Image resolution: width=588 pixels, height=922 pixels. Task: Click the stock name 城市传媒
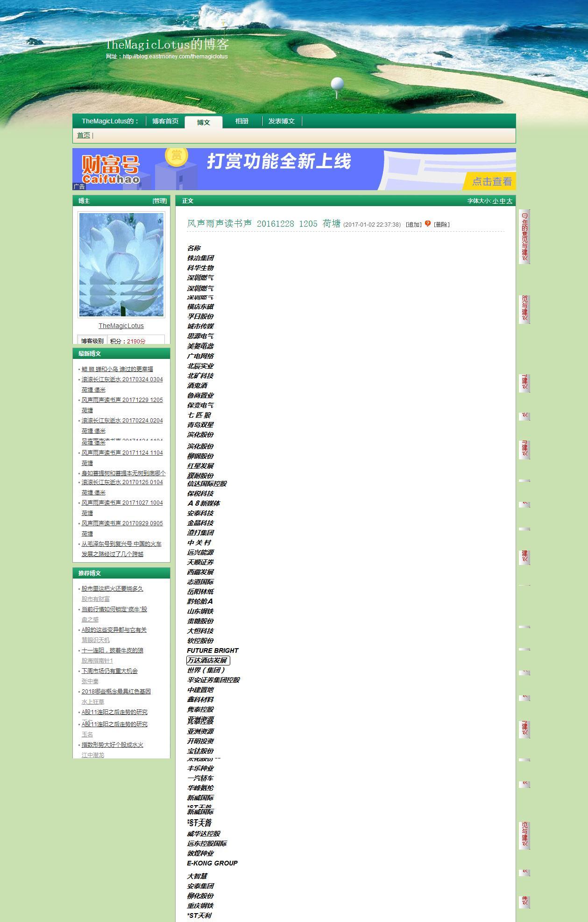click(x=200, y=326)
